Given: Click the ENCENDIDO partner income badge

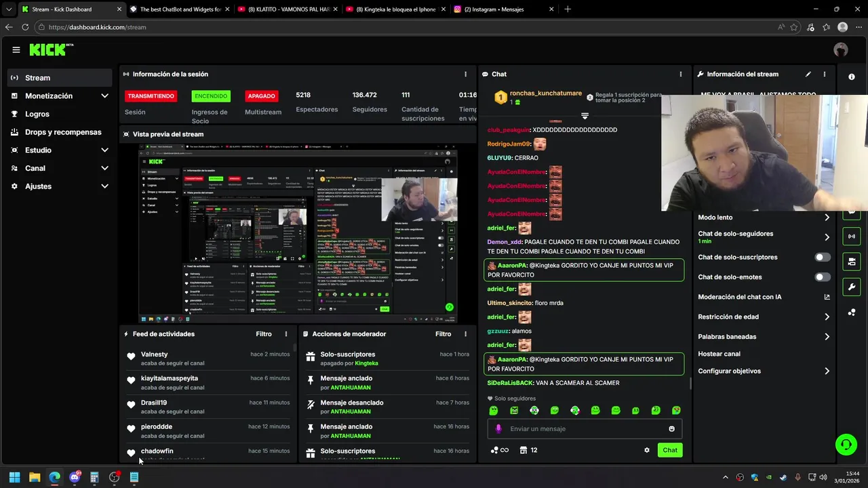Looking at the screenshot, I should tap(211, 96).
